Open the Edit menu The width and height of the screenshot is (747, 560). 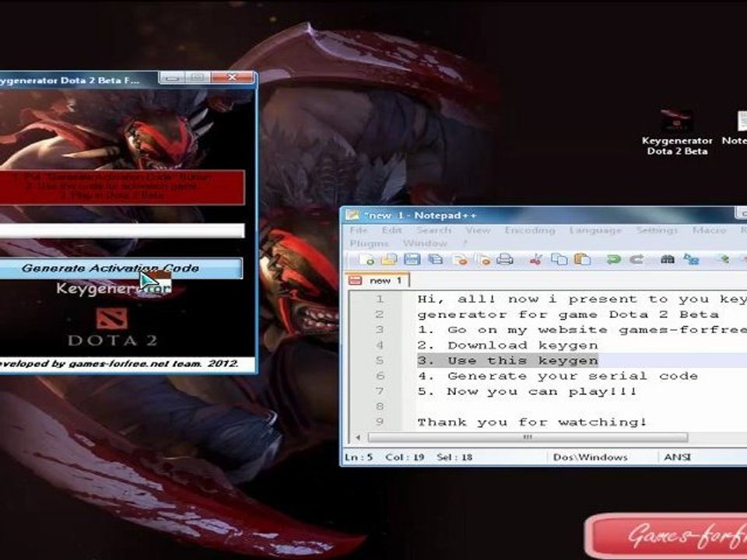pyautogui.click(x=391, y=230)
